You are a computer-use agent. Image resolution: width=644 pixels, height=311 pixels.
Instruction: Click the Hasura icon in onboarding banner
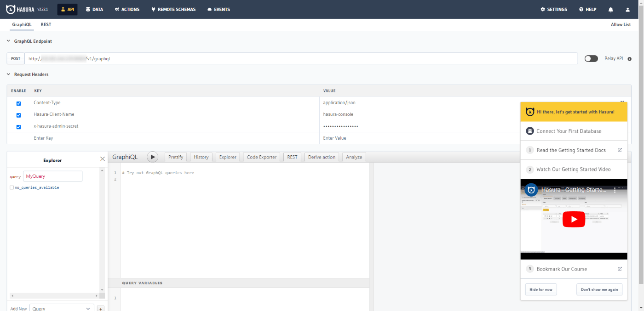click(x=530, y=112)
